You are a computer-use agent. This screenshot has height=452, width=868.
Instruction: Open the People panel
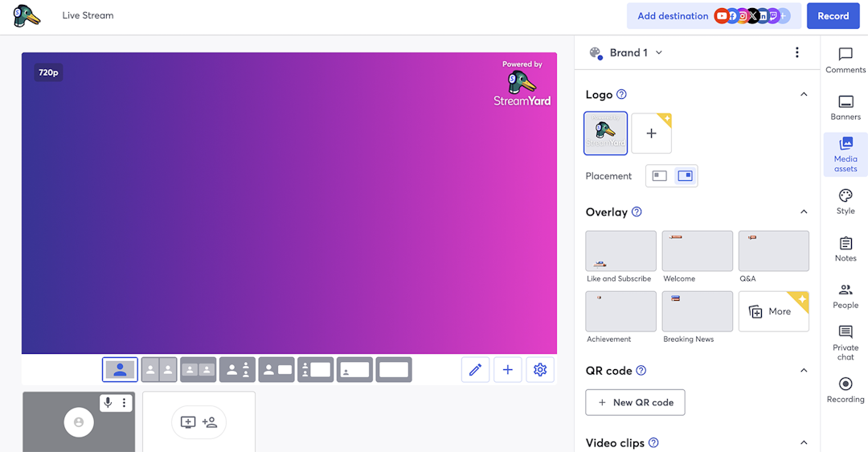pyautogui.click(x=845, y=296)
